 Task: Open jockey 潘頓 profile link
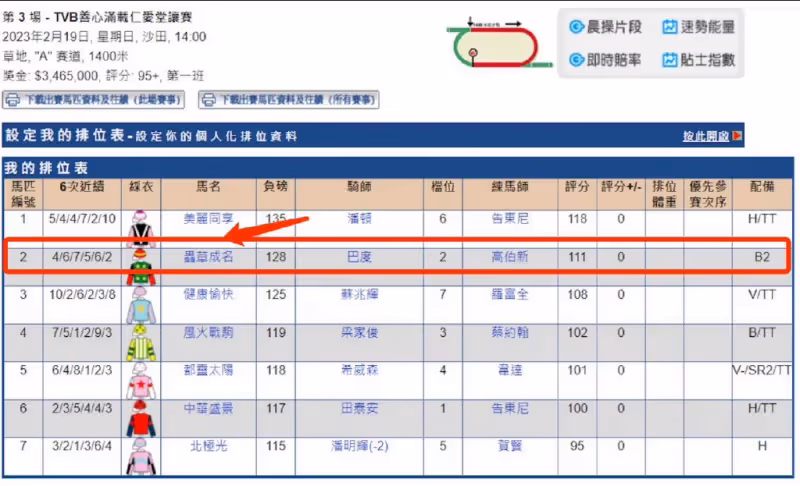click(x=359, y=219)
